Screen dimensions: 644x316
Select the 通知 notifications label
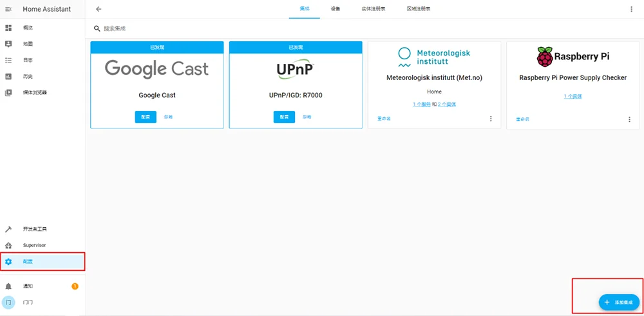coord(28,286)
